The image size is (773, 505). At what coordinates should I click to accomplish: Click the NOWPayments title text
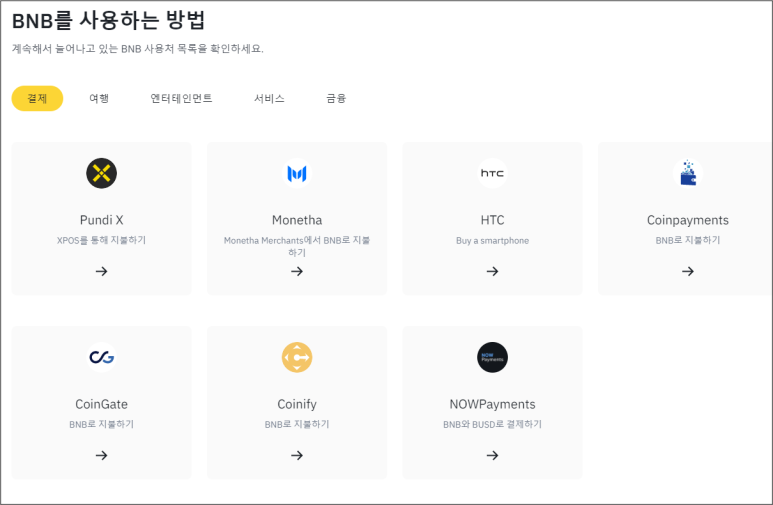(492, 404)
